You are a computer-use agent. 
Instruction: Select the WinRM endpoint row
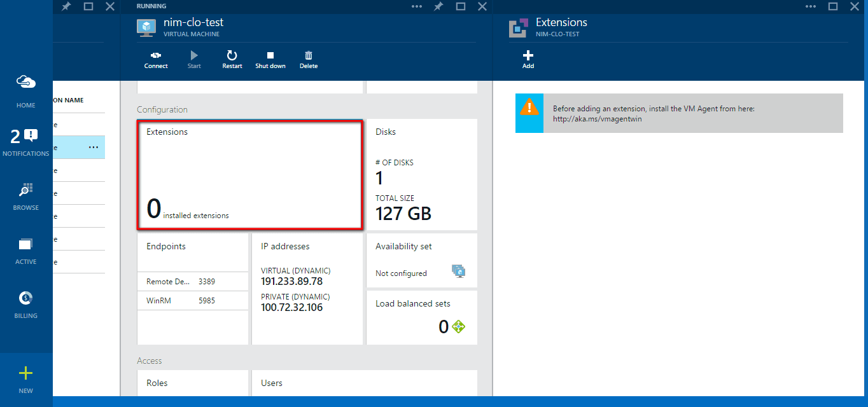[x=192, y=300]
